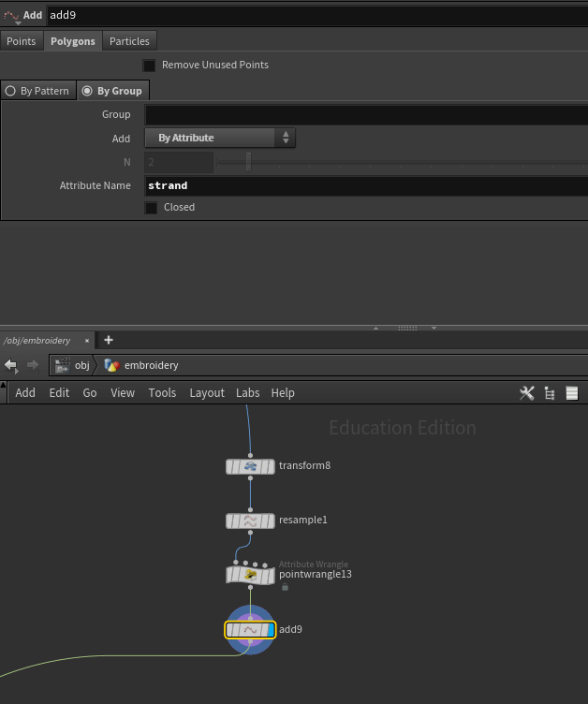Screen dimensions: 588x704
Task: Open the Add operator type icon menu
Action: coord(12,16)
